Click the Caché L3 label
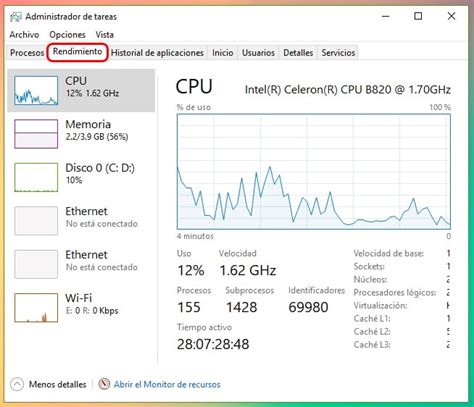474x407 pixels. pyautogui.click(x=372, y=345)
